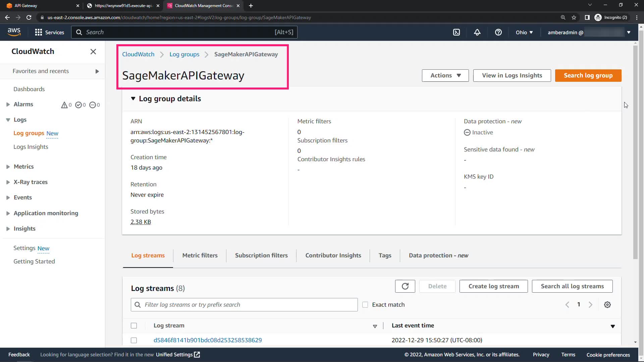The image size is (644, 362).
Task: Switch to the Subscription filters tab
Action: tap(261, 255)
